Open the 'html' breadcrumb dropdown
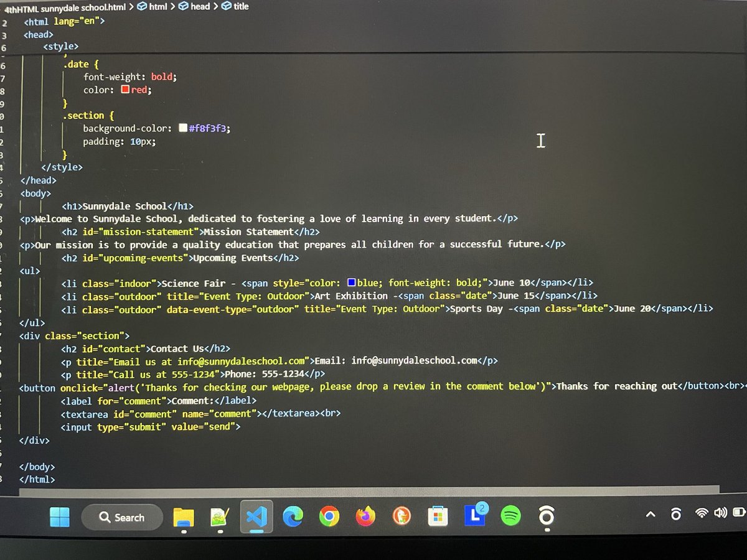Image resolution: width=747 pixels, height=560 pixels. (x=157, y=6)
